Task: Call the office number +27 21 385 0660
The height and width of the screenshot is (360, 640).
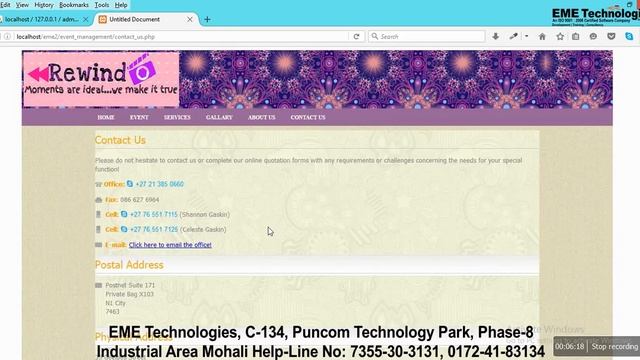Action: (160, 184)
